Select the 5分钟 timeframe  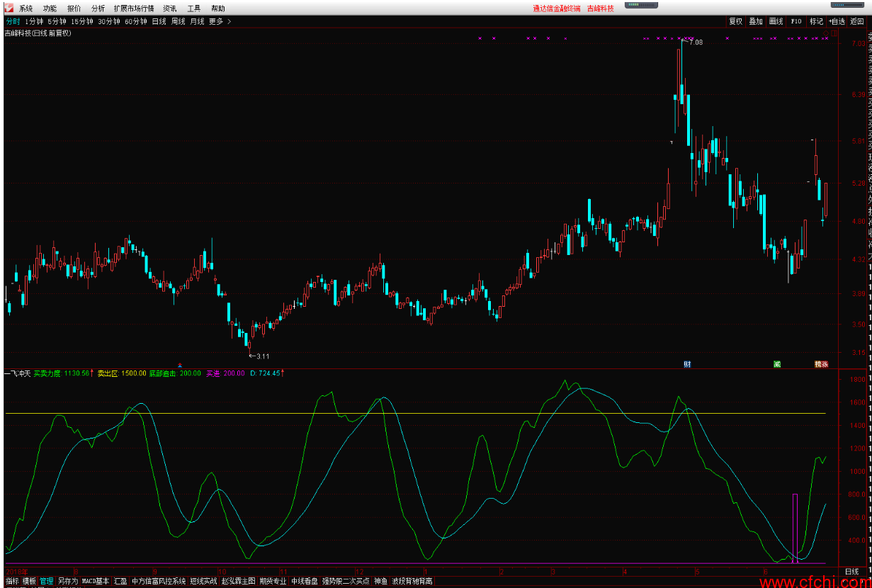(x=57, y=21)
